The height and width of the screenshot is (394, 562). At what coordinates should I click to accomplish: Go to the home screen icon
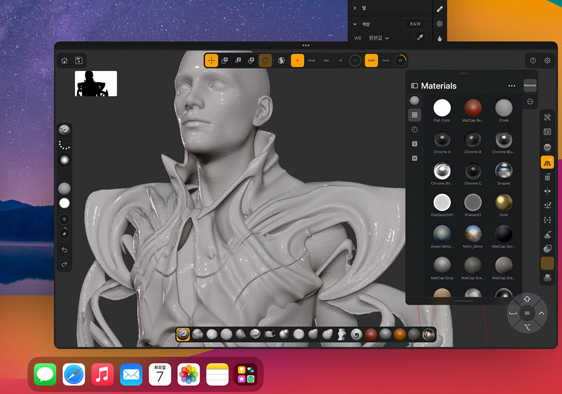click(x=65, y=61)
